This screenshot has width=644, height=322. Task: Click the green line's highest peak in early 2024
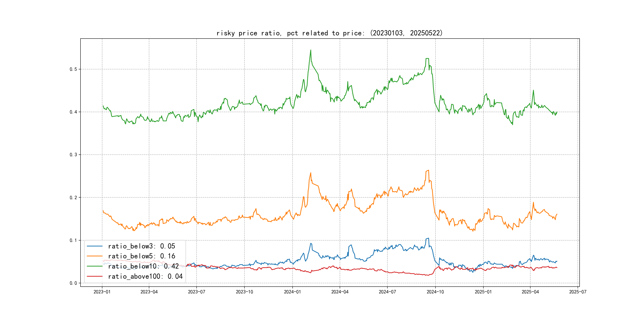pos(311,50)
